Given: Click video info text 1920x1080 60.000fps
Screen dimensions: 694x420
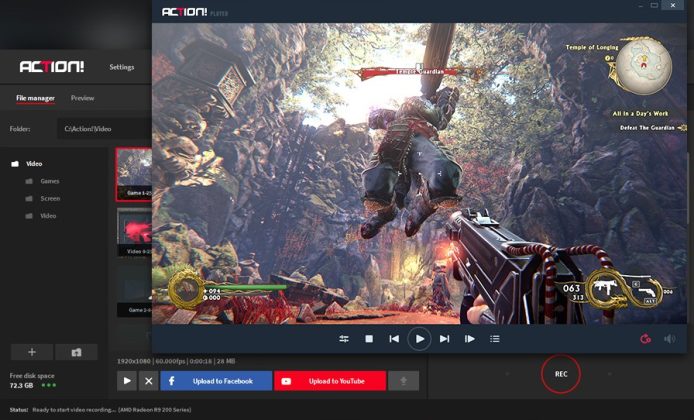Looking at the screenshot, I should pos(176,362).
